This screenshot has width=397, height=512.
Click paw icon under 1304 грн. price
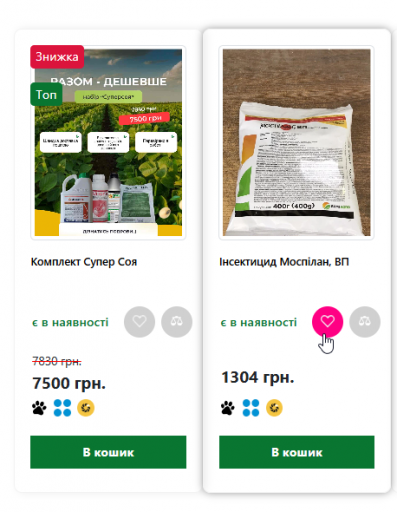click(228, 408)
